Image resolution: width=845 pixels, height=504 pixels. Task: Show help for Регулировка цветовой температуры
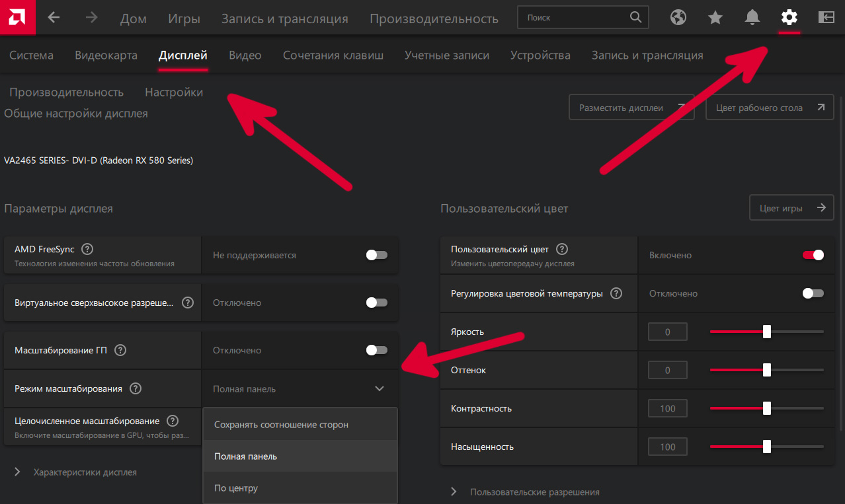616,293
